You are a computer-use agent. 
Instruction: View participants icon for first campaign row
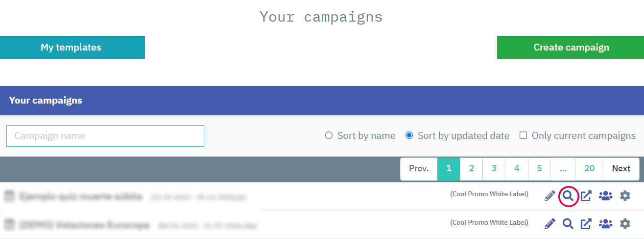605,196
